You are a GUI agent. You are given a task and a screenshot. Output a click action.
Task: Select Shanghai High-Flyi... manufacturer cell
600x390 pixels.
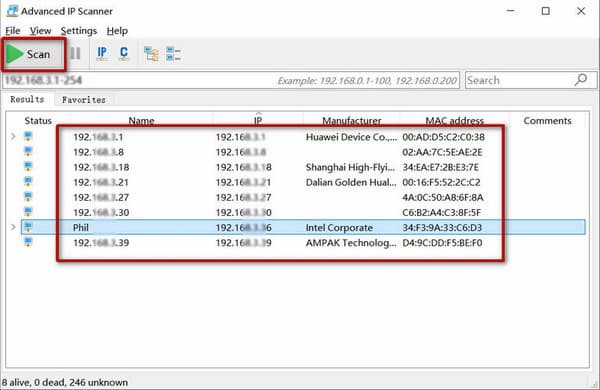350,167
